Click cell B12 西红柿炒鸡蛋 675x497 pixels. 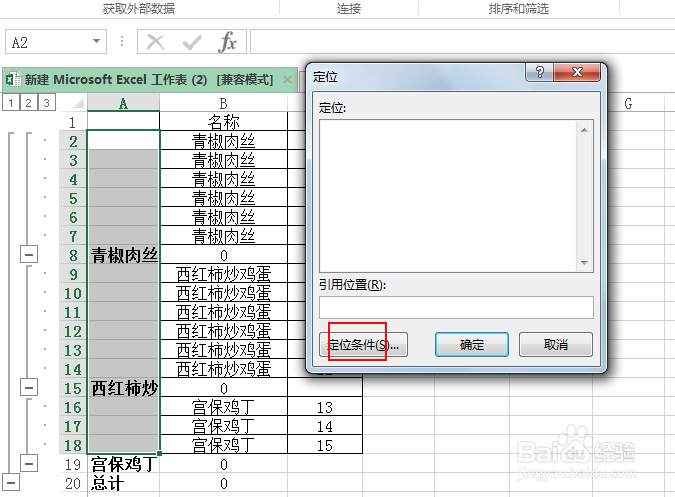[223, 330]
